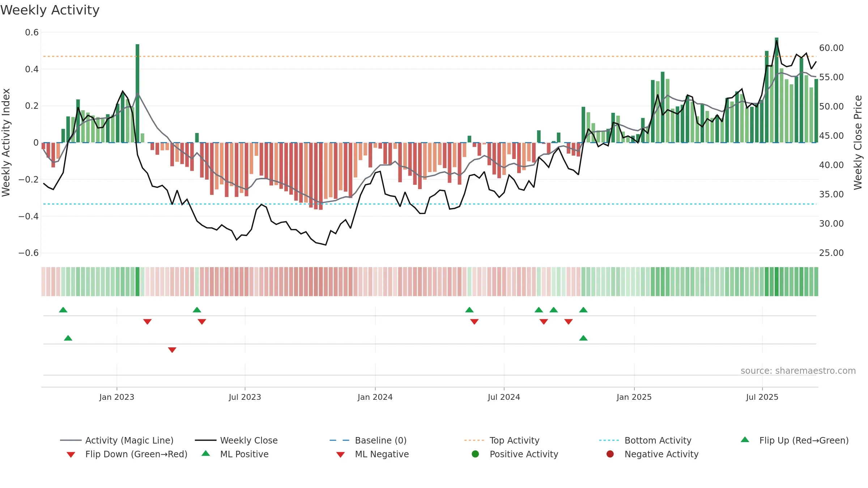Screen dimensions: 868x488
Task: Click the earliest green Flip Up triangle in 2022
Action: click(63, 310)
